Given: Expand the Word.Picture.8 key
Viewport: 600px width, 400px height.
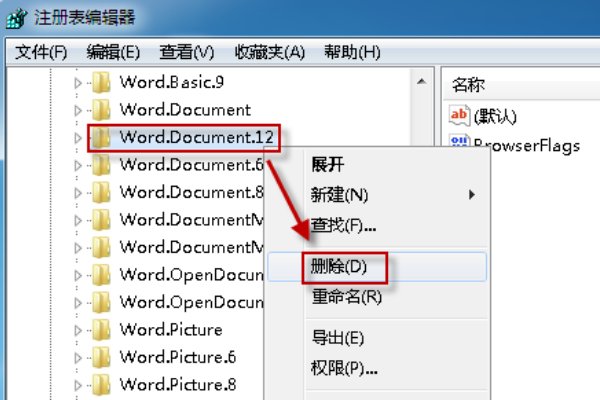Looking at the screenshot, I should [x=78, y=385].
